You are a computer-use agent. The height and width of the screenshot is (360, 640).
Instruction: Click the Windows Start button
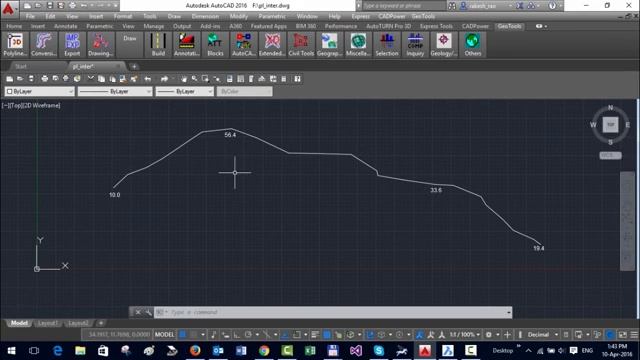pos(11,351)
